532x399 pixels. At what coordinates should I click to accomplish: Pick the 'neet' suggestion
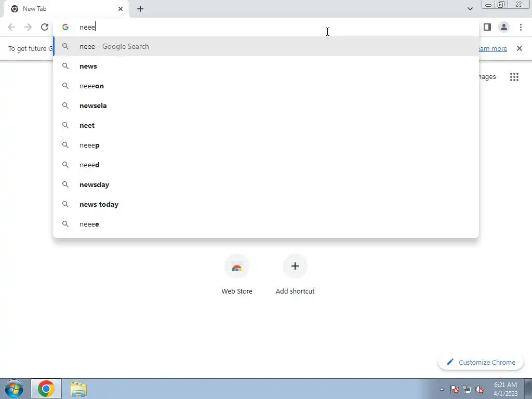[266, 125]
